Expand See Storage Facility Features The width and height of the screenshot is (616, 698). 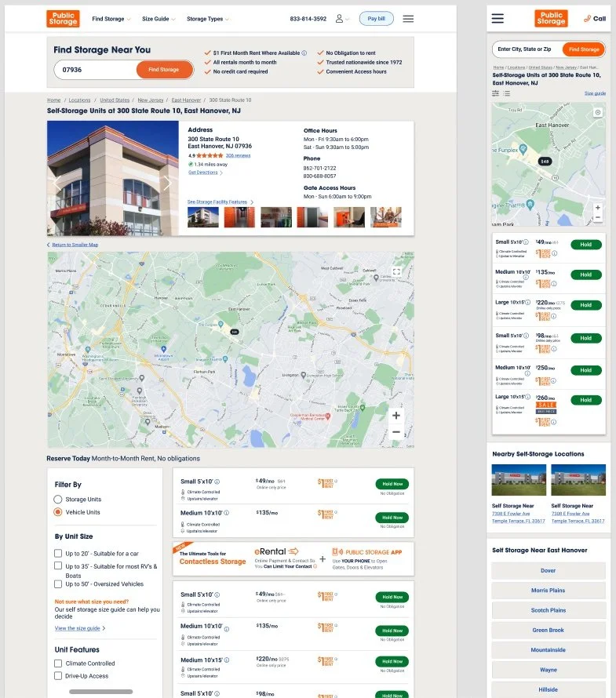tap(220, 202)
